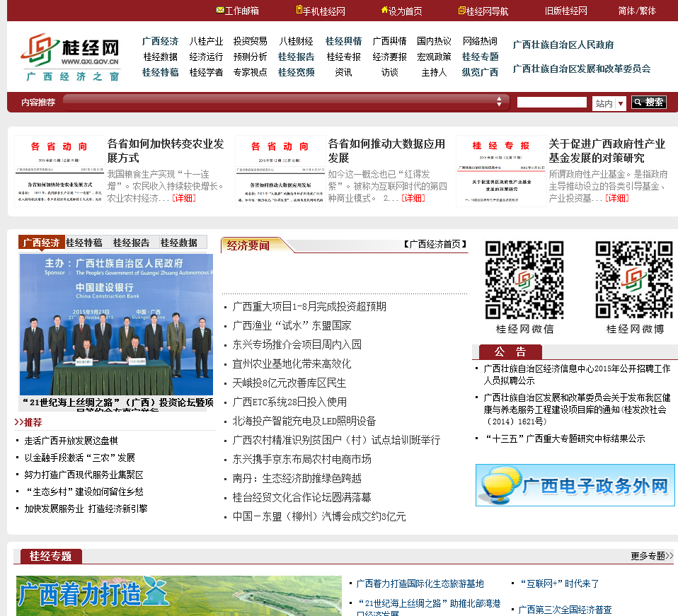
Task: Click the 搜索 search button
Action: coord(648,103)
